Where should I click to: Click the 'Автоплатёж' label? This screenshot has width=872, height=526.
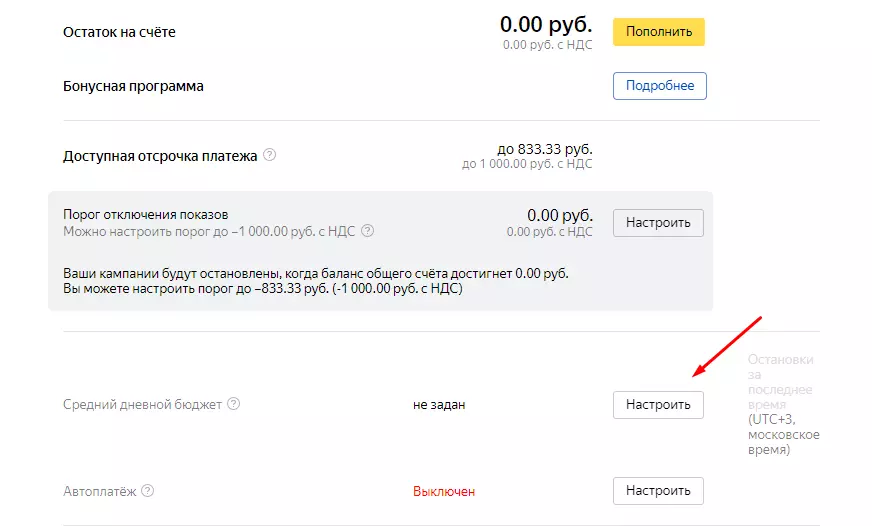point(100,492)
